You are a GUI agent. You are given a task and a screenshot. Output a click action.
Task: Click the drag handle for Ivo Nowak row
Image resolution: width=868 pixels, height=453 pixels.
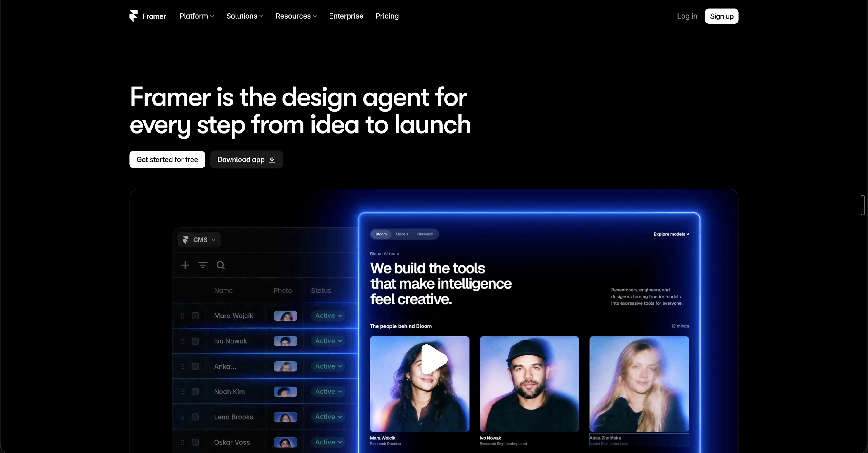[182, 341]
